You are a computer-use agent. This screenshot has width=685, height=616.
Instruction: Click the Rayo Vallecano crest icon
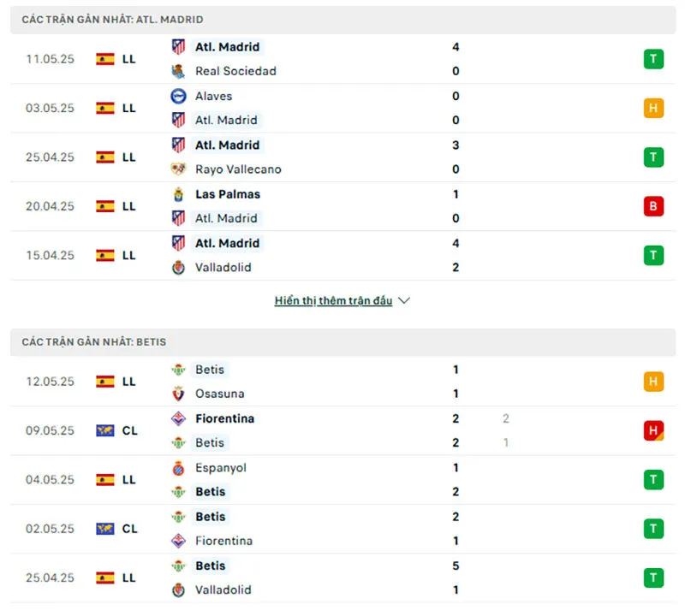point(178,169)
